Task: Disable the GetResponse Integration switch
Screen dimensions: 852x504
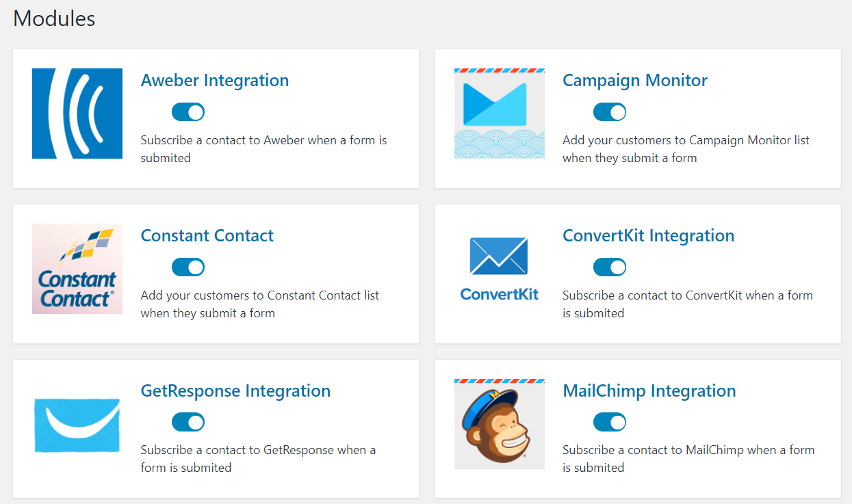Action: point(188,423)
